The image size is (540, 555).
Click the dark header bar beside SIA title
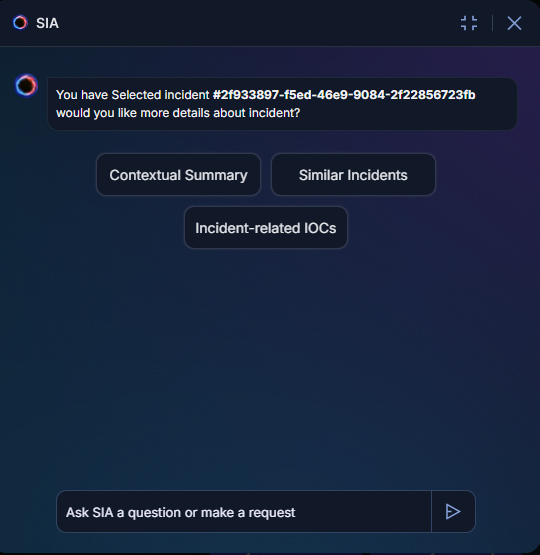pyautogui.click(x=258, y=23)
